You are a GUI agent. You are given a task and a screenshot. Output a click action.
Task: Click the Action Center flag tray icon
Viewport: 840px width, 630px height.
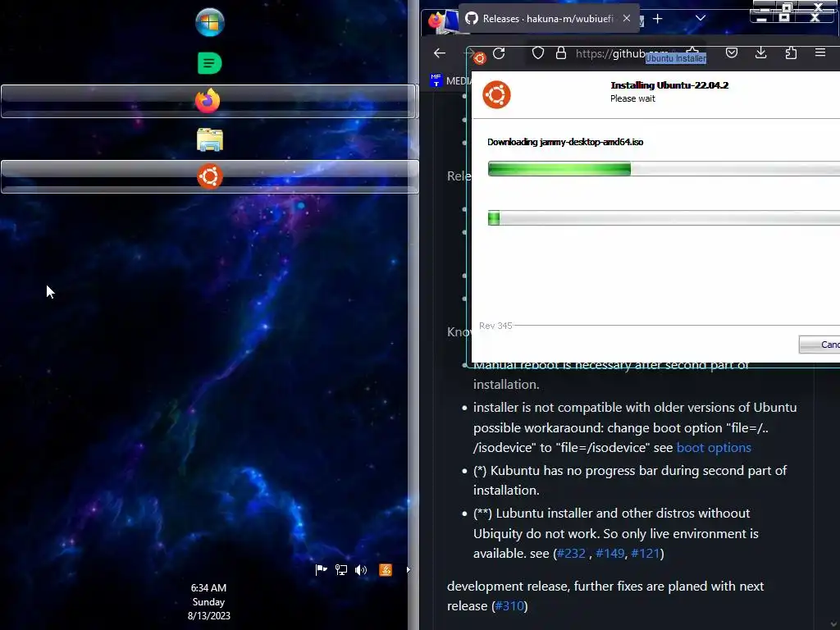pyautogui.click(x=321, y=569)
